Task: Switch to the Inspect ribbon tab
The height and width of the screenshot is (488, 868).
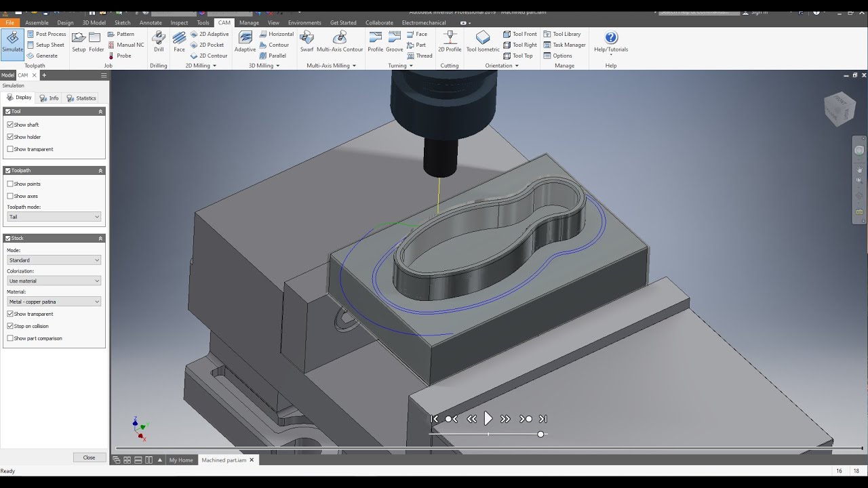Action: tap(179, 22)
